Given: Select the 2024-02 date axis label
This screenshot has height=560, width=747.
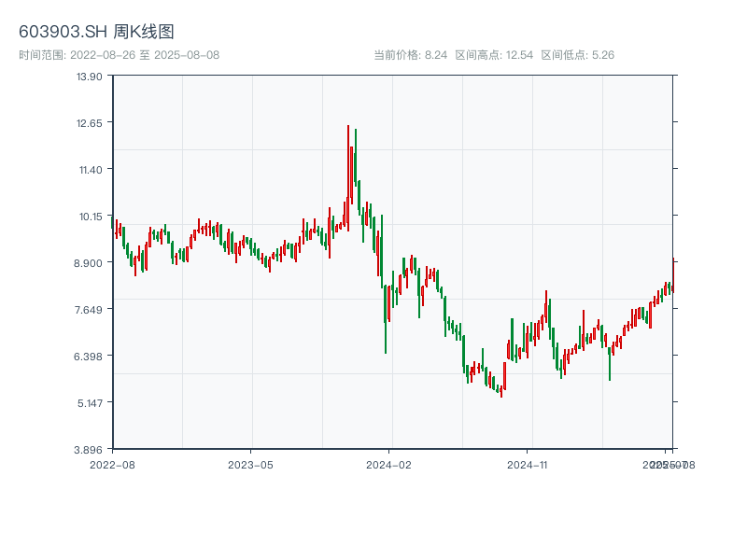Looking at the screenshot, I should (389, 464).
